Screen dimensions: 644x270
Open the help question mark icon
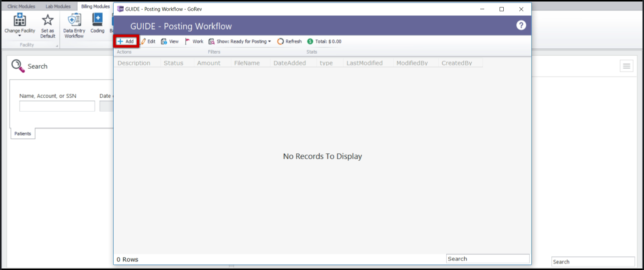pos(521,25)
